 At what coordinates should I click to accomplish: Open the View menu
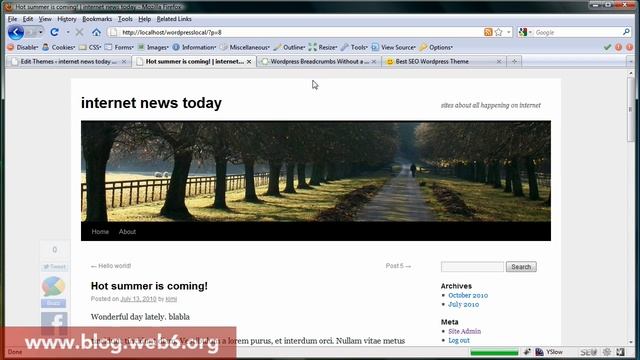[45, 19]
